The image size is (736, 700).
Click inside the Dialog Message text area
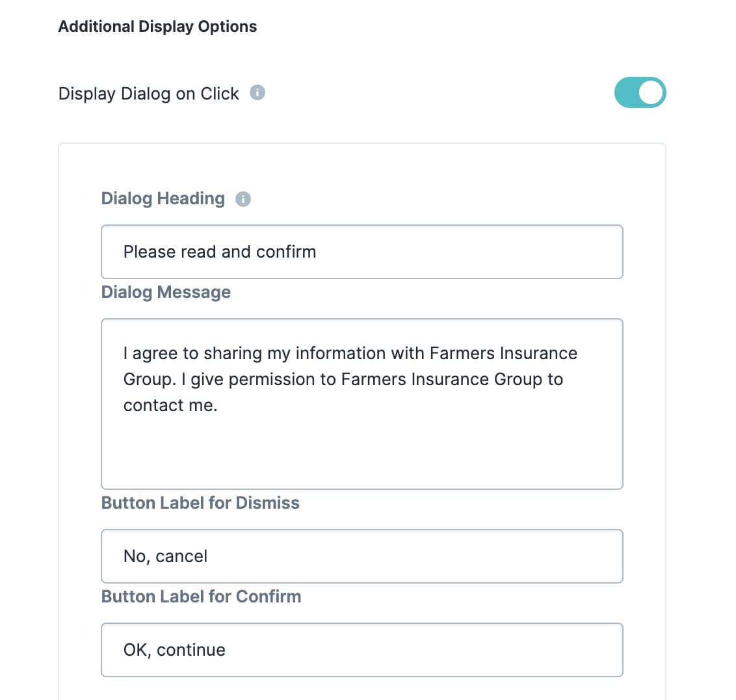click(x=362, y=404)
